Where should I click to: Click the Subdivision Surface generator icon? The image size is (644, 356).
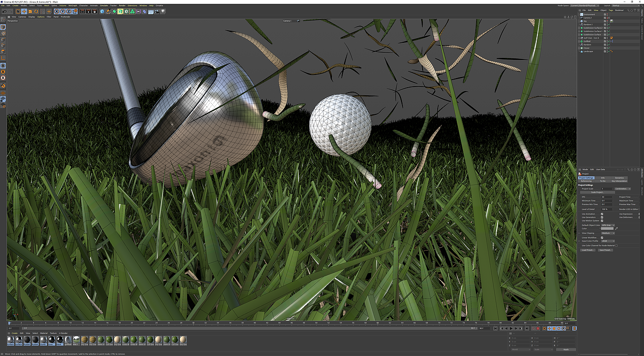pyautogui.click(x=114, y=11)
